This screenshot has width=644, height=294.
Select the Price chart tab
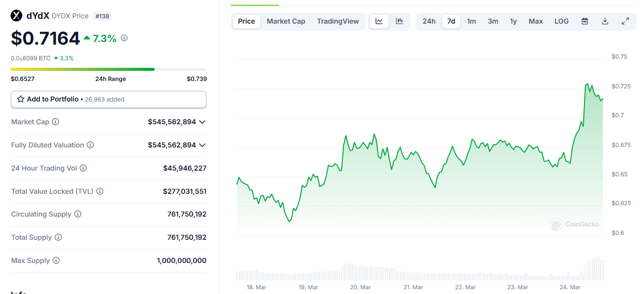tap(247, 21)
